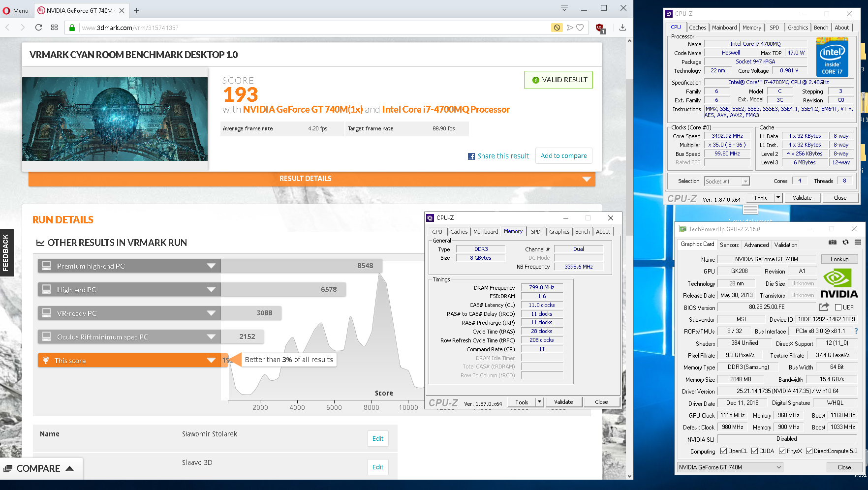Expand the High-end PC row
This screenshot has height=490, width=868.
click(x=129, y=289)
